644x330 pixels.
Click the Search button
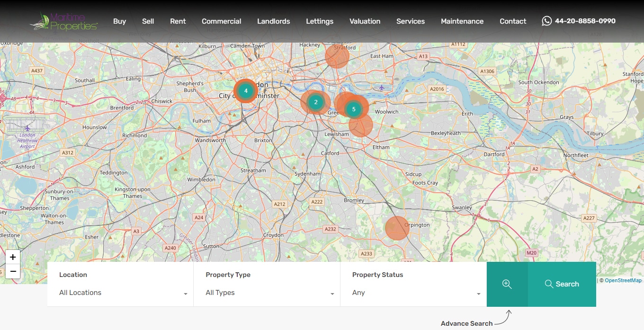(562, 284)
